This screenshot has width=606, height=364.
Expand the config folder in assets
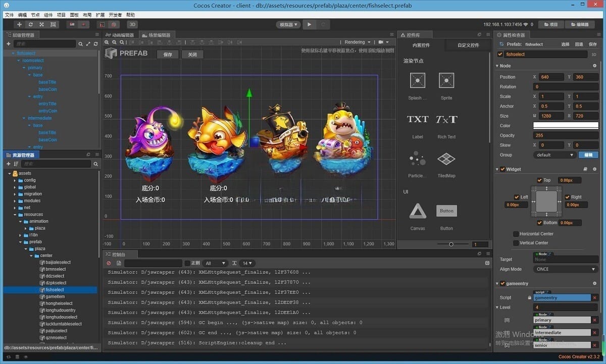(15, 180)
